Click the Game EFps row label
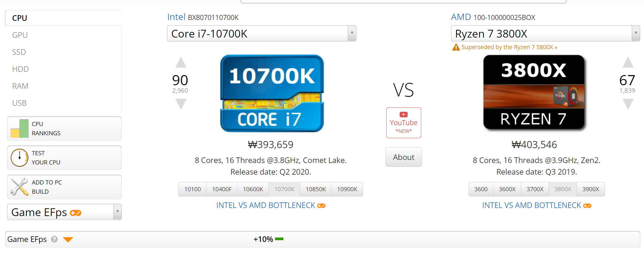 [x=27, y=239]
